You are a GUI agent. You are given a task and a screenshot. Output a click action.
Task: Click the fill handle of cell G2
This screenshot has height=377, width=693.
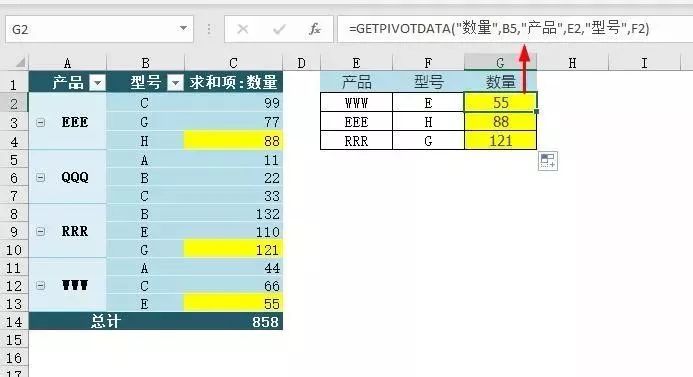click(x=537, y=111)
